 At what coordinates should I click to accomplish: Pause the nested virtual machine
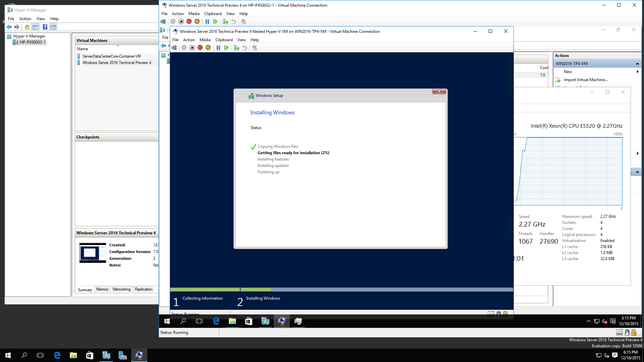(218, 48)
